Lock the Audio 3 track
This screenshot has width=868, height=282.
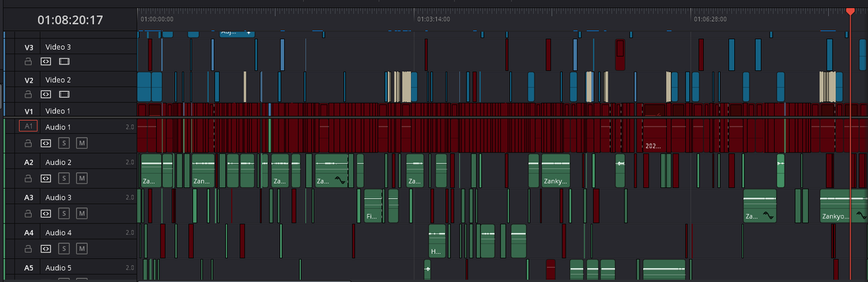pyautogui.click(x=29, y=213)
